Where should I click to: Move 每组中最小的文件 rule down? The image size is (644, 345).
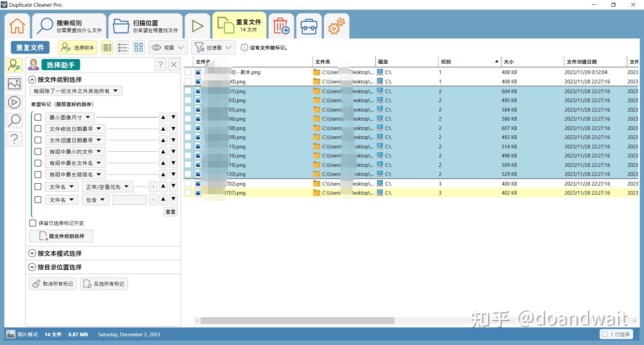pos(173,151)
